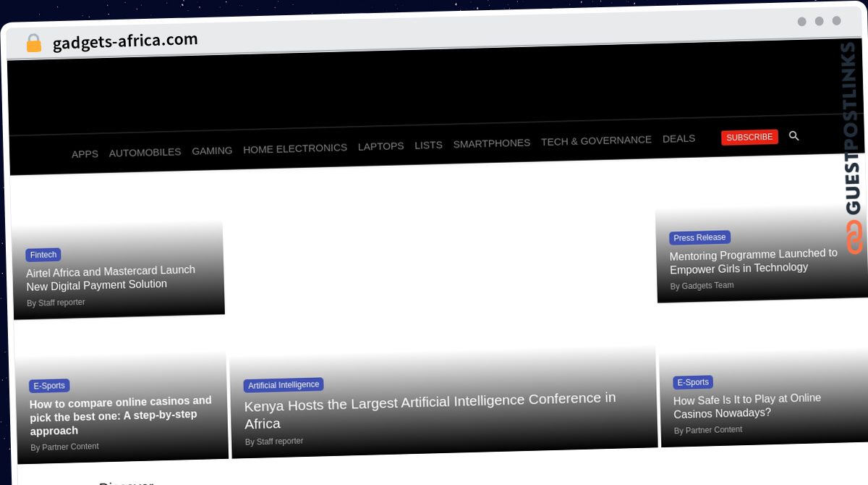Open the Lists menu item
Image resolution: width=868 pixels, height=485 pixels.
coord(428,145)
